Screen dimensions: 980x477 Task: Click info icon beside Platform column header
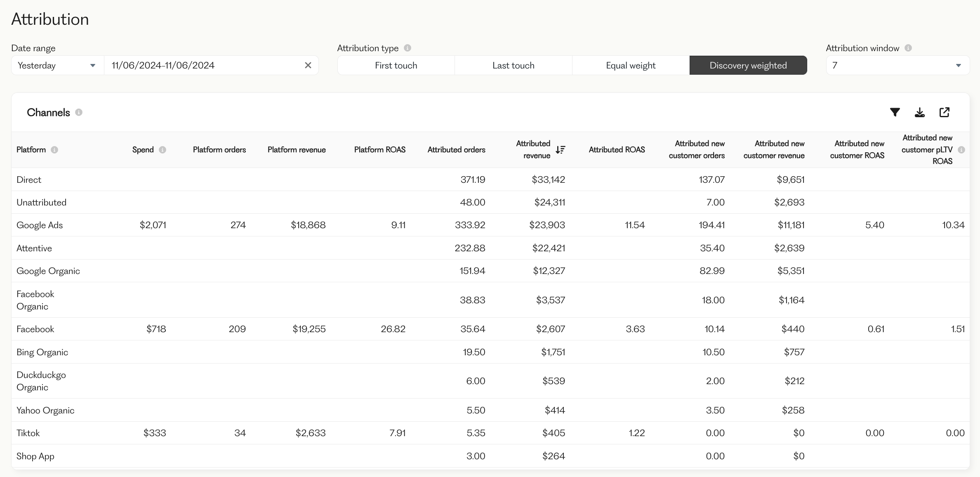pos(54,150)
